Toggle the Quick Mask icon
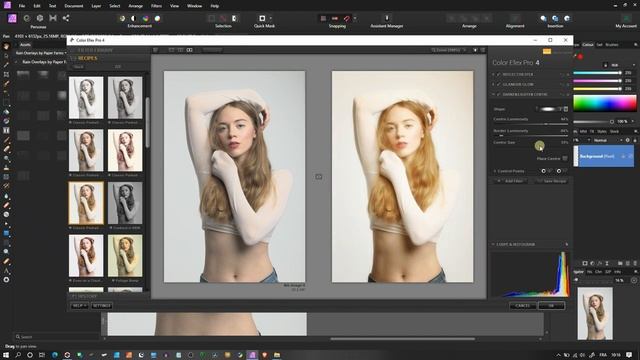 tap(262, 18)
